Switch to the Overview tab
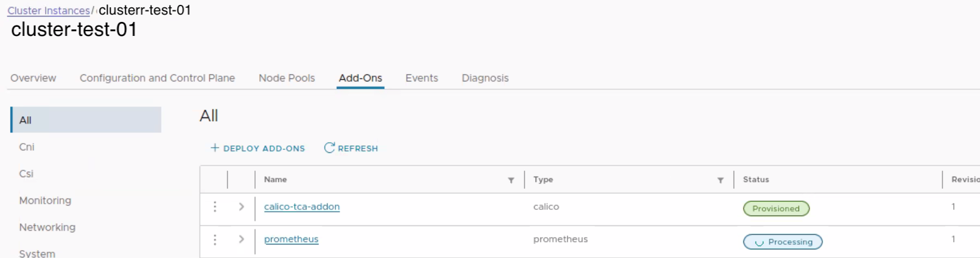The width and height of the screenshot is (980, 258). tap(33, 78)
